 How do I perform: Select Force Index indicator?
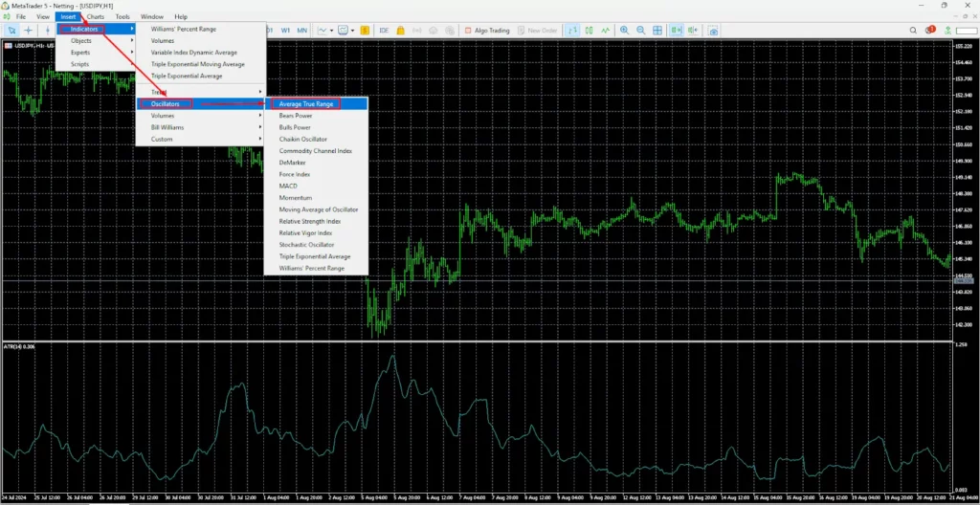pos(316,174)
